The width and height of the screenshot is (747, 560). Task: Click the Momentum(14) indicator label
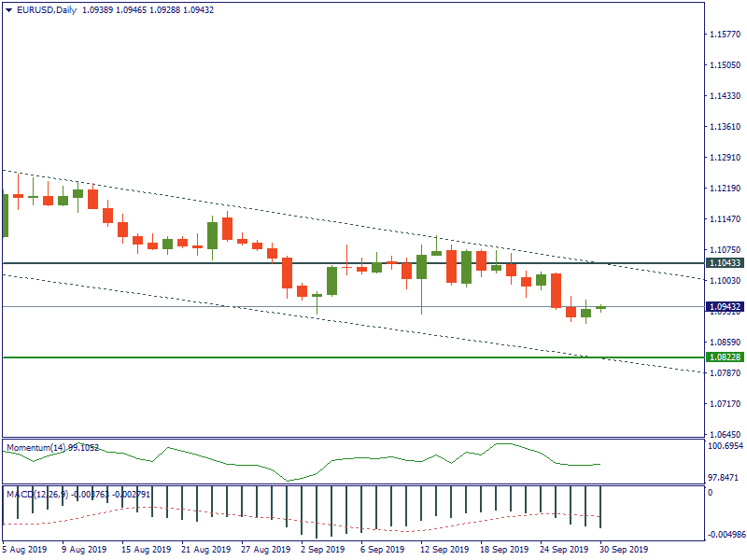52,448
